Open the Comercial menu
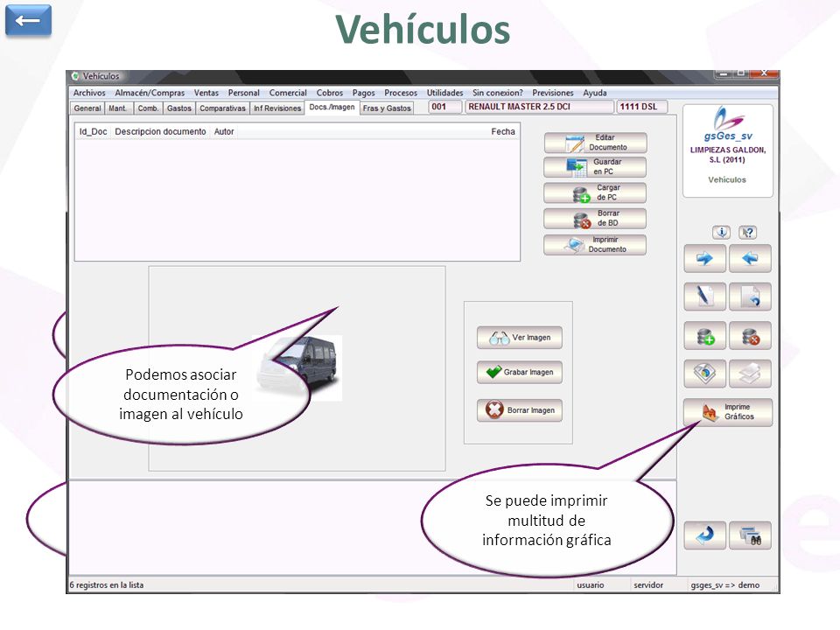This screenshot has height=630, width=840. 288,93
